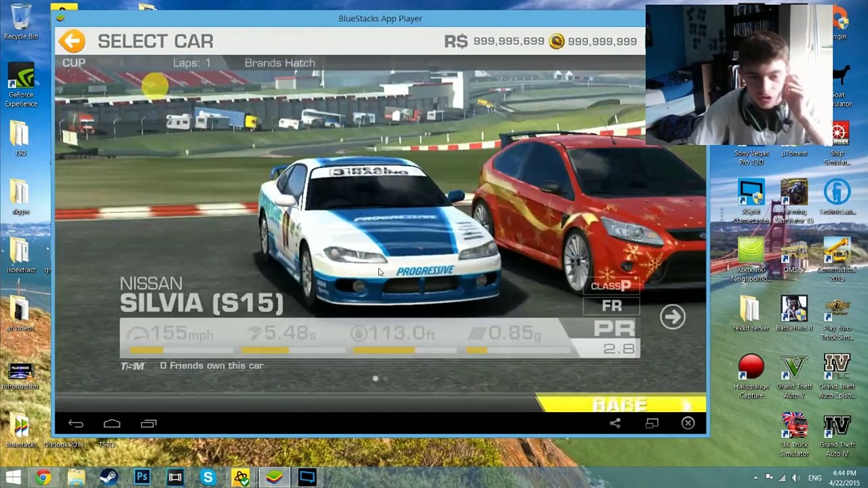
Task: Show hidden system tray icons
Action: click(755, 478)
